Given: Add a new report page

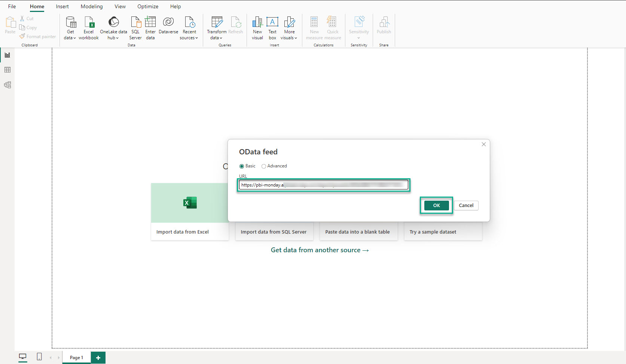Looking at the screenshot, I should tap(98, 358).
